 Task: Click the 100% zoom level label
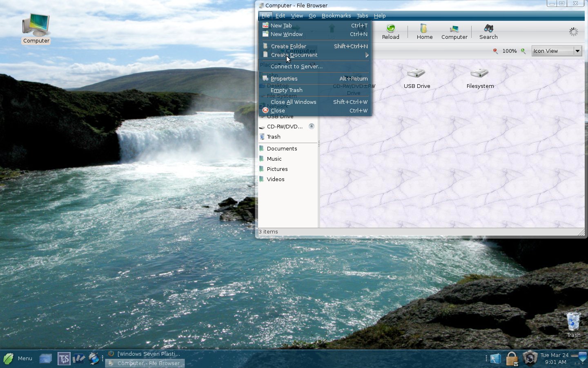[509, 51]
